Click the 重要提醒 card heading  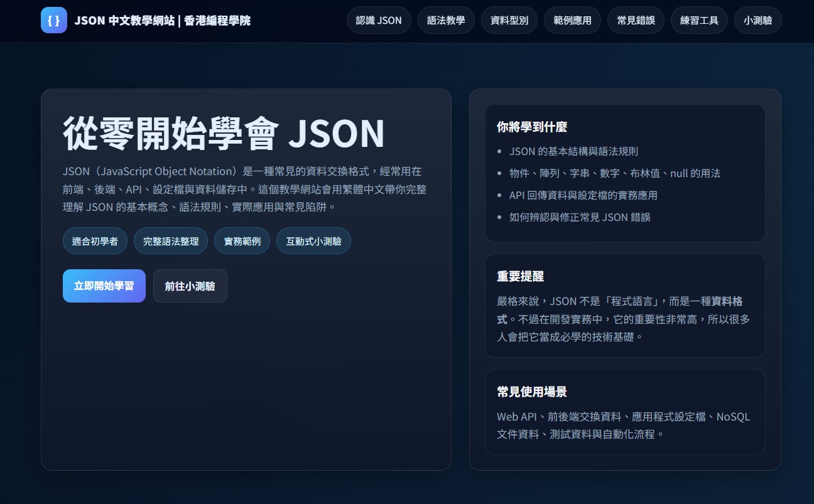click(520, 276)
